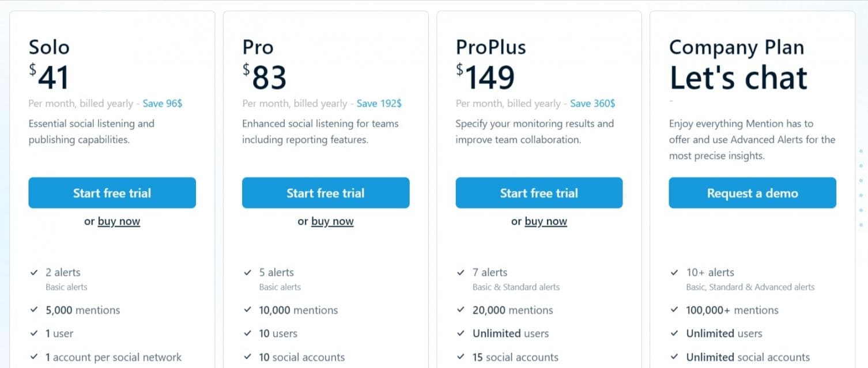
Task: Select the checkmark beside 10,000 mentions
Action: tap(247, 310)
